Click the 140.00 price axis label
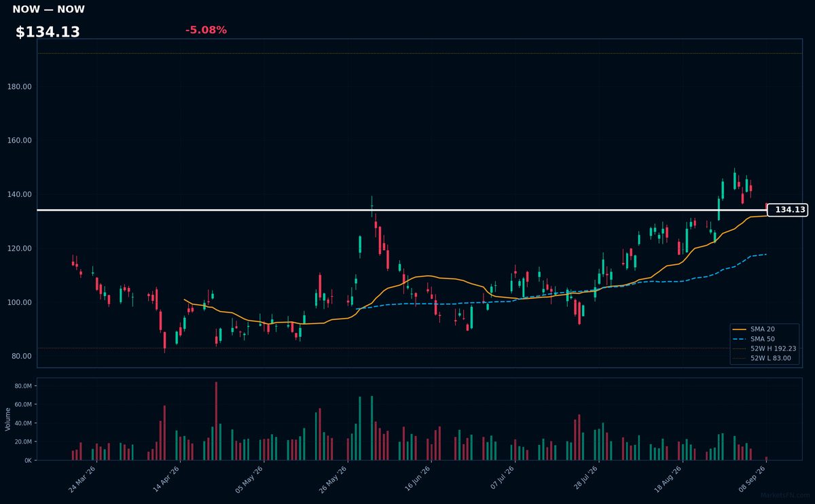 coord(20,194)
